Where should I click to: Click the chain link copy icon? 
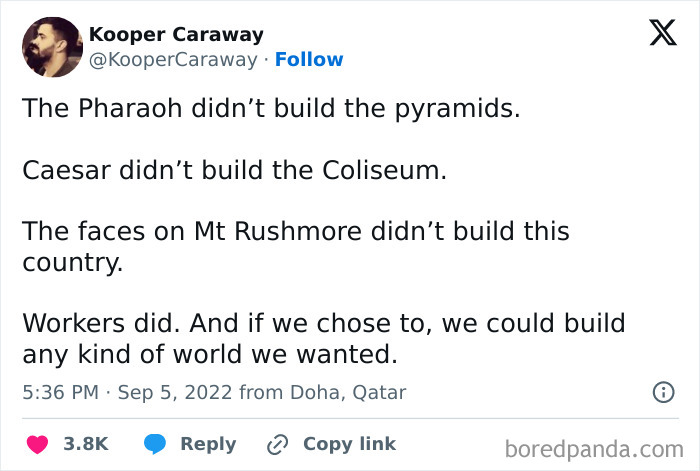point(277,444)
